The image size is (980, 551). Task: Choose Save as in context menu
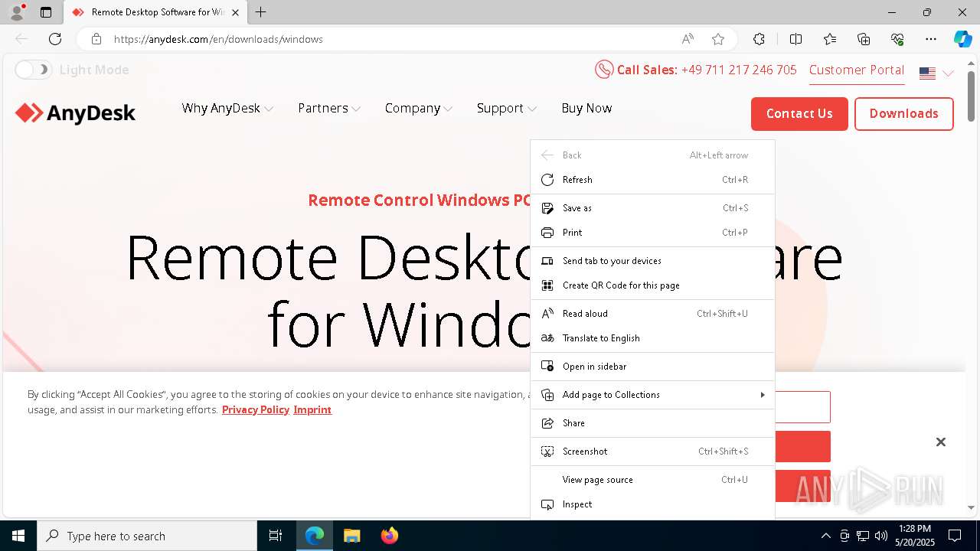(x=652, y=208)
